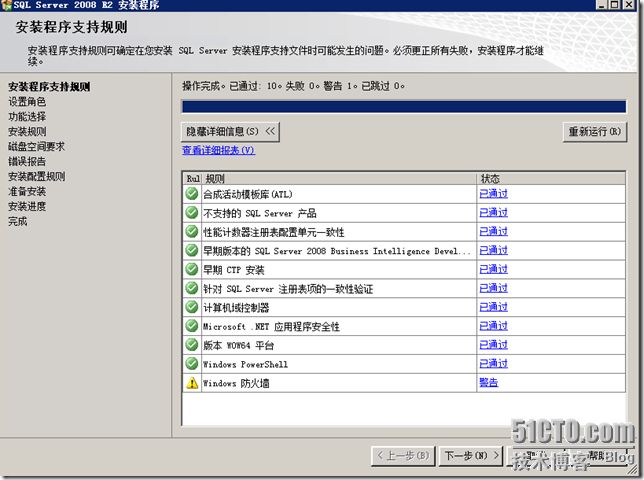Open the 查看详细报表(V) link
Image resolution: width=644 pixels, height=480 pixels.
(218, 150)
